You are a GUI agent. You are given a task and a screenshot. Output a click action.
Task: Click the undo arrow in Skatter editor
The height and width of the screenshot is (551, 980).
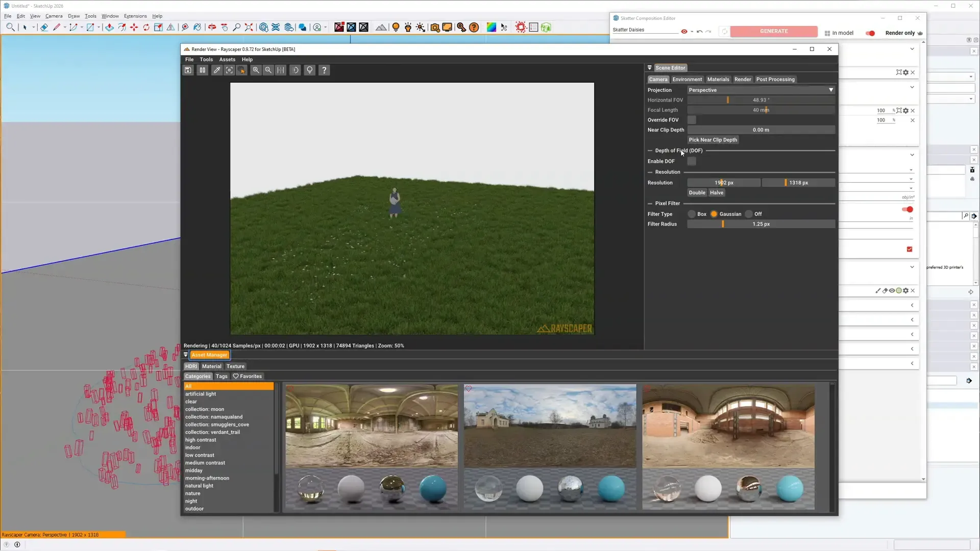click(700, 32)
